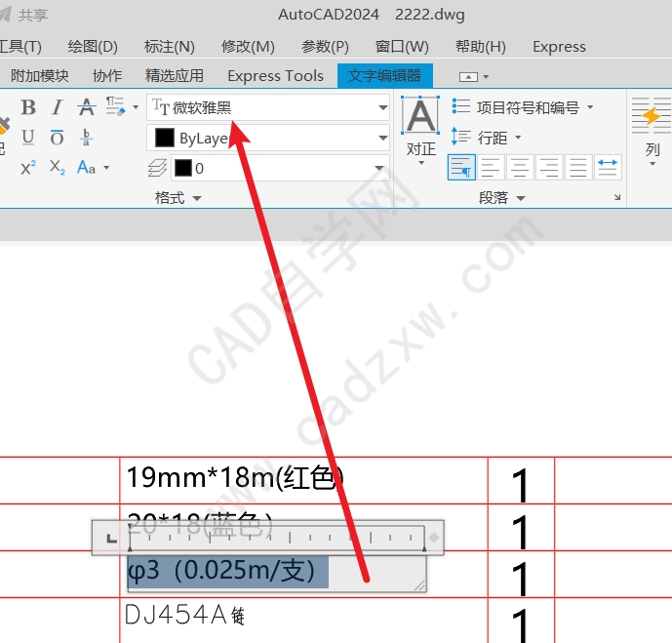Toggle Bold text formatting
This screenshot has width=672, height=643.
(28, 107)
